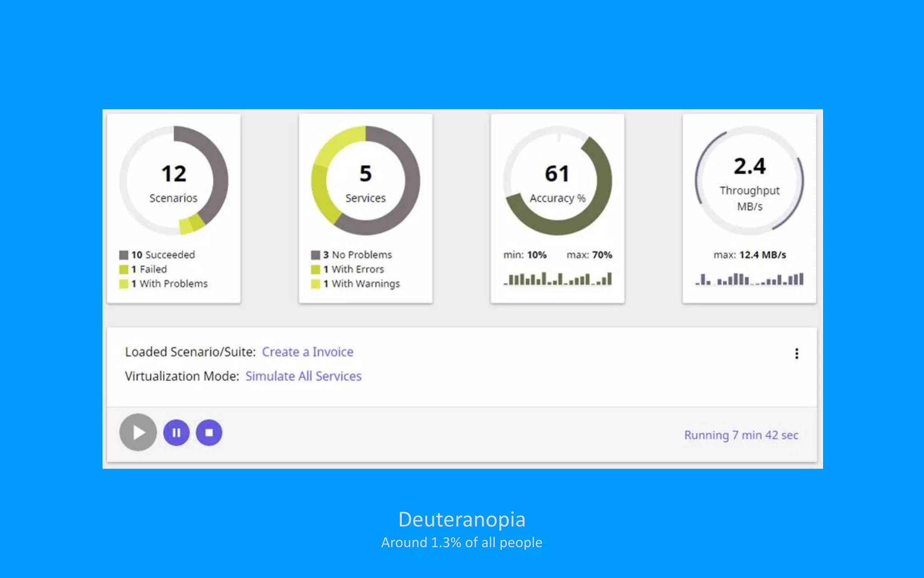Click Simulate All Services mode link
924x578 pixels.
tap(303, 376)
